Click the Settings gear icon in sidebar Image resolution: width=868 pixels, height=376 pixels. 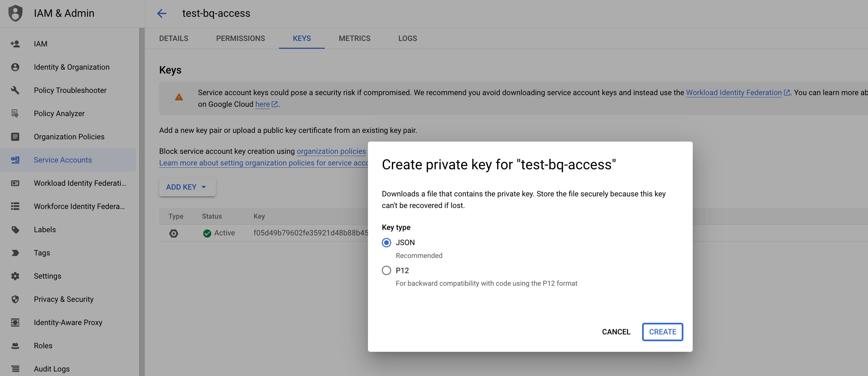tap(15, 276)
